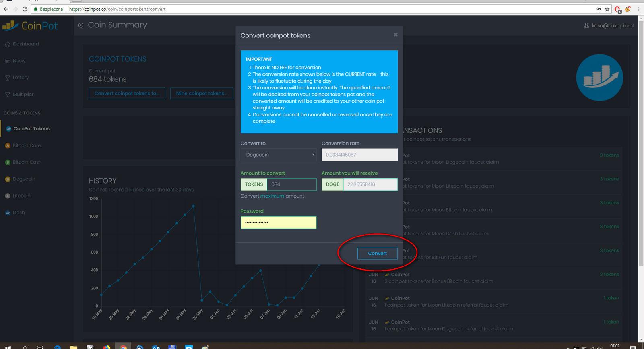644x349 pixels.
Task: Click the saved-password key icon
Action: click(x=599, y=9)
